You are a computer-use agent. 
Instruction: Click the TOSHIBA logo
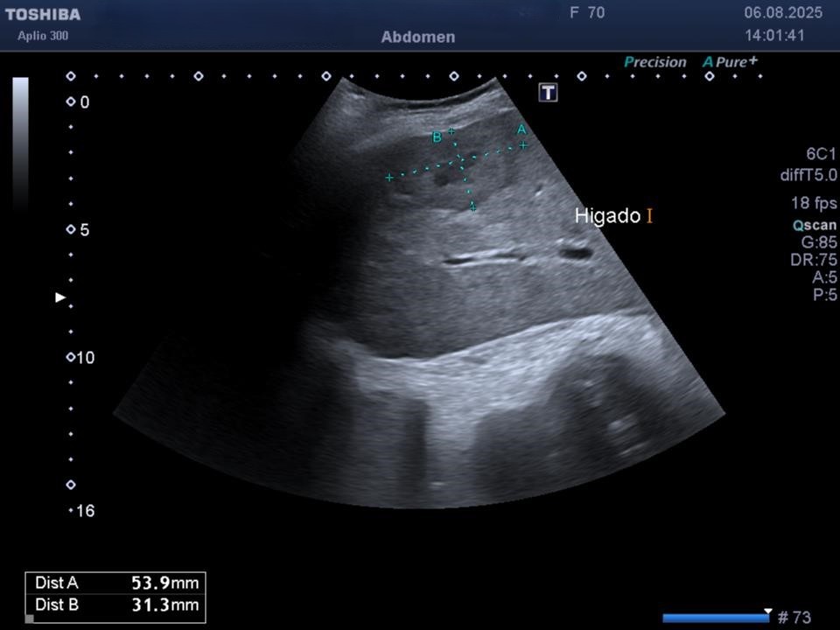[43, 14]
